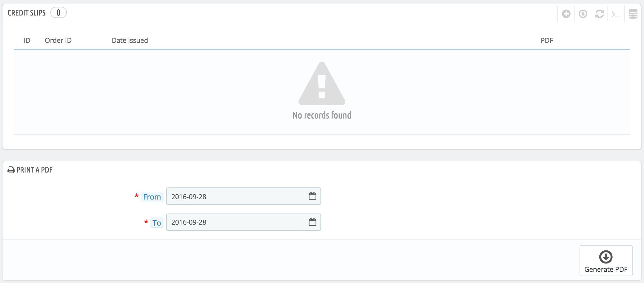Click the To field label

point(157,223)
